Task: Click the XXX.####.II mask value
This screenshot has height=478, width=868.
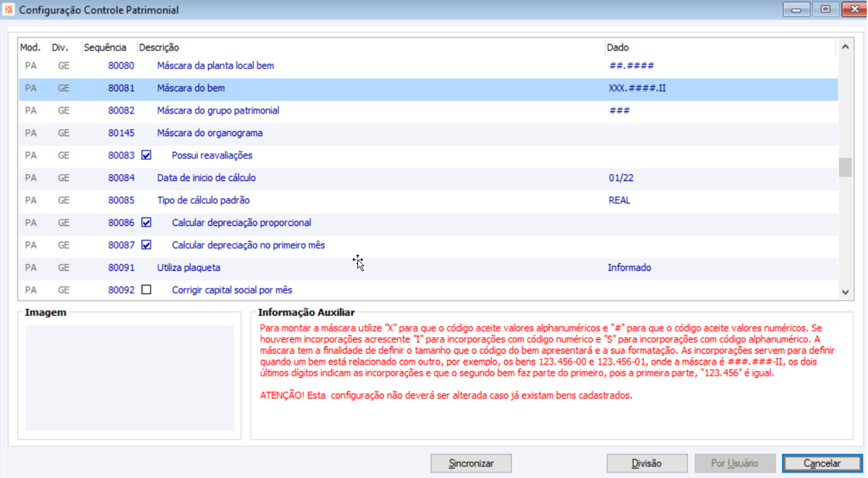Action: pyautogui.click(x=637, y=88)
